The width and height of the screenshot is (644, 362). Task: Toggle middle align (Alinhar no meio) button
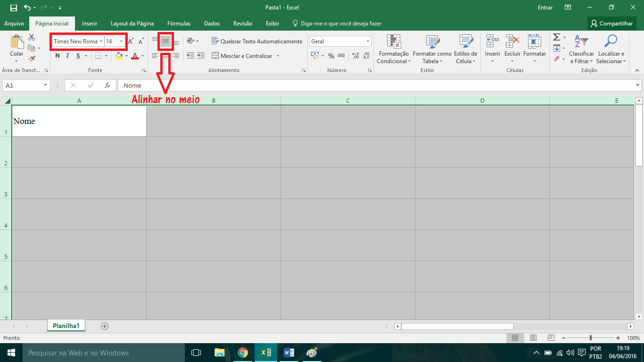[x=165, y=41]
